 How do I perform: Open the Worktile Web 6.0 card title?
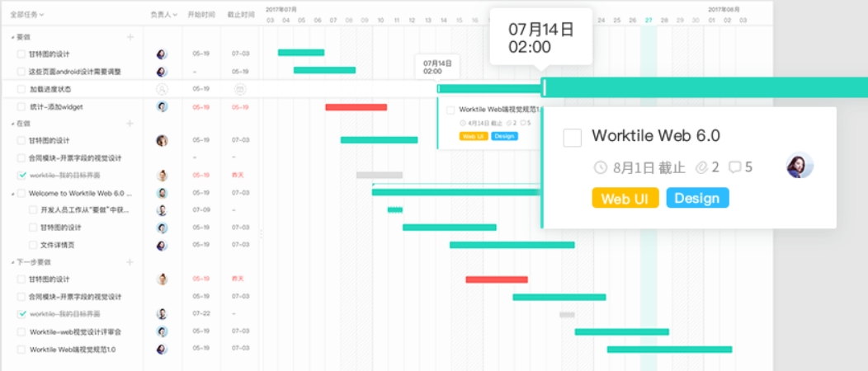pos(656,136)
